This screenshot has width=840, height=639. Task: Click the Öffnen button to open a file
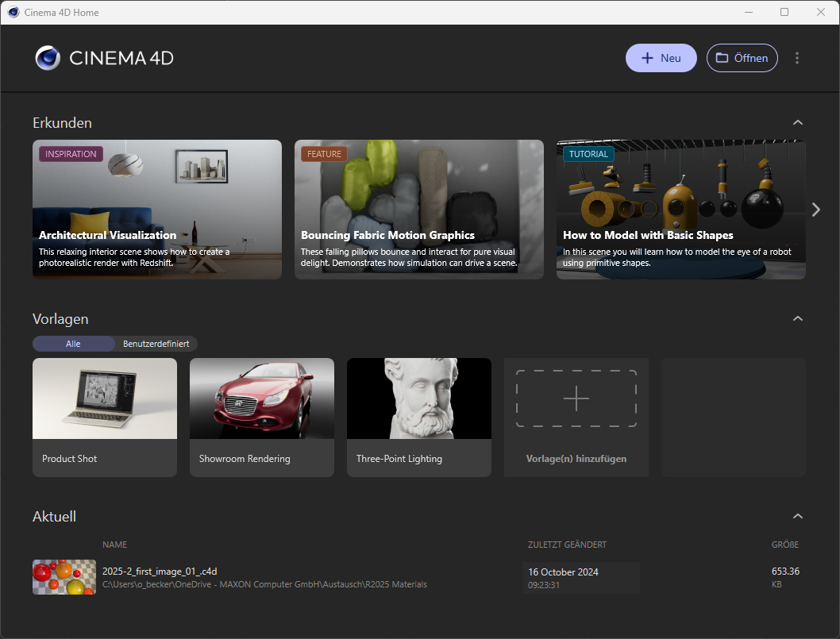point(742,58)
